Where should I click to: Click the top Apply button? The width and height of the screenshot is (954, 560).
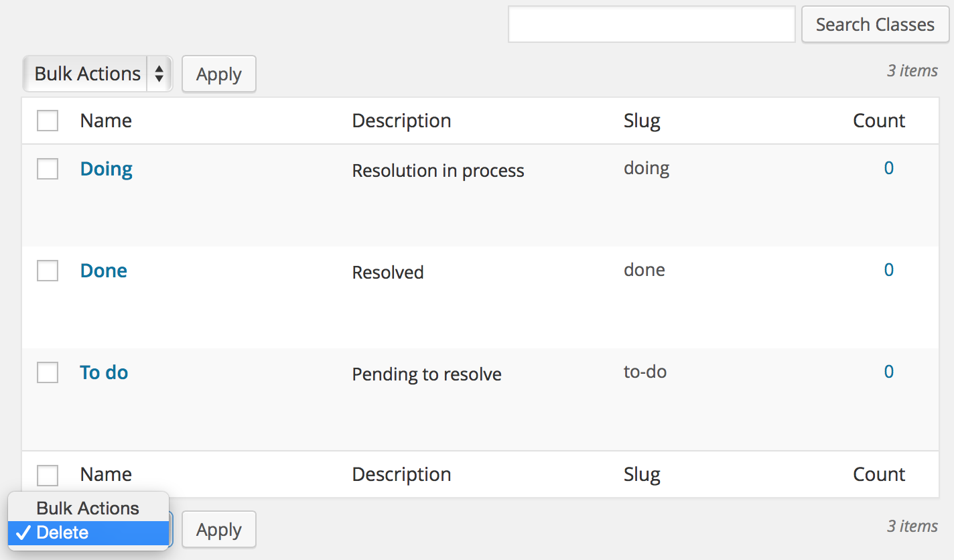click(x=219, y=74)
